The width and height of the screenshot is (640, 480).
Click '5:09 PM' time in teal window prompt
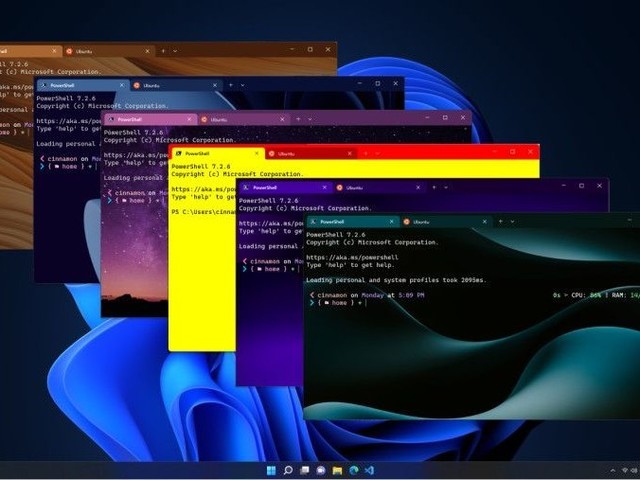411,295
